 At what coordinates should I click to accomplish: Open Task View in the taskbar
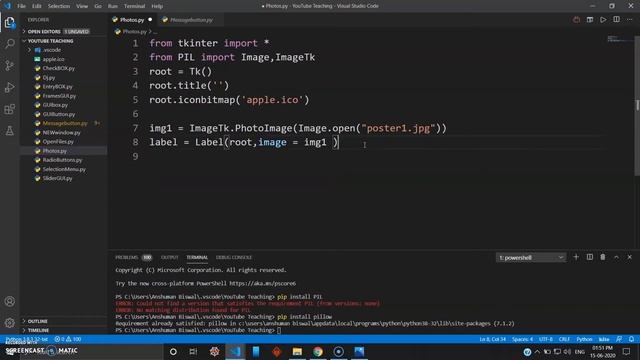[193, 351]
